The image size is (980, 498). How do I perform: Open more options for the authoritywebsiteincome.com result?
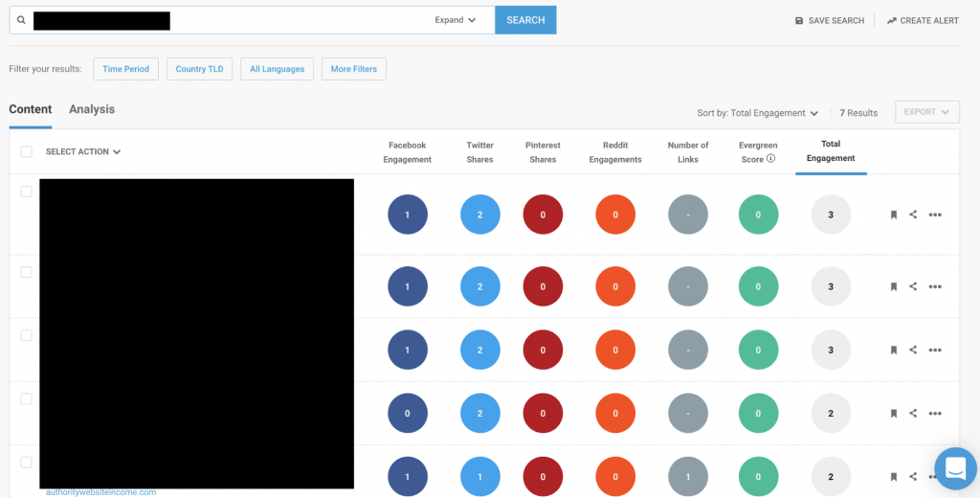(930, 477)
